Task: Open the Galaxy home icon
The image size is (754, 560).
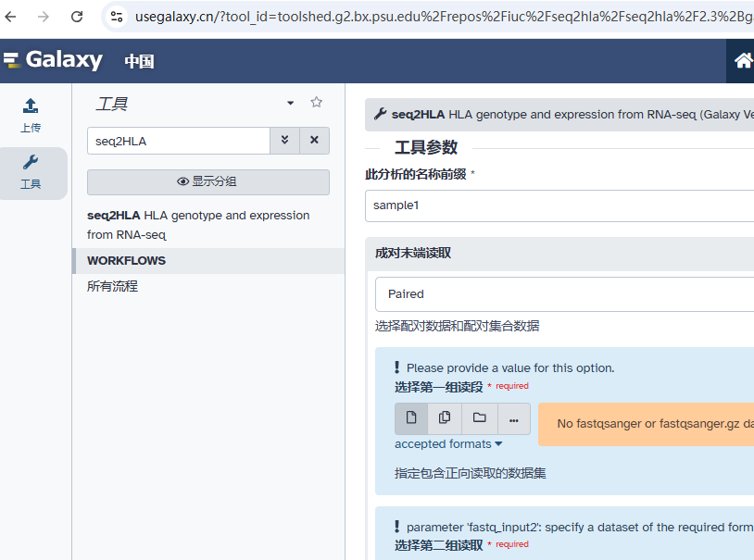Action: coord(743,61)
